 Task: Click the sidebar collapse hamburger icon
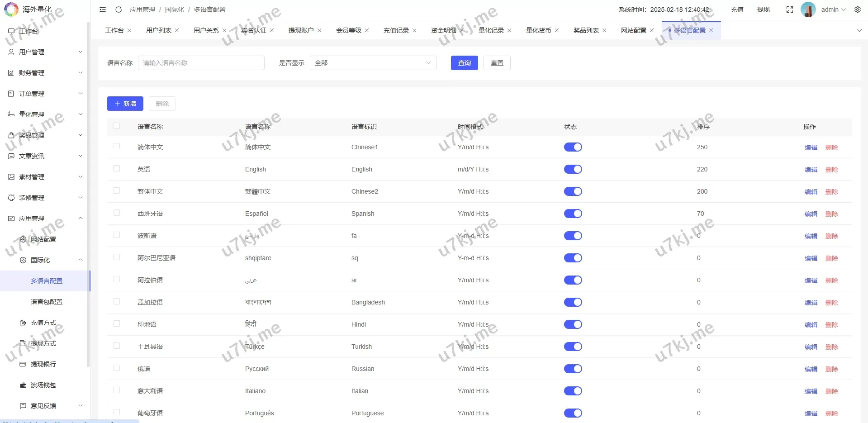click(103, 10)
